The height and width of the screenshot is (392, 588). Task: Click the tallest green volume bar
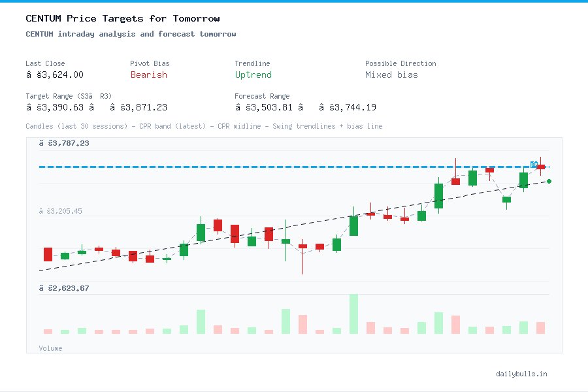pyautogui.click(x=353, y=314)
